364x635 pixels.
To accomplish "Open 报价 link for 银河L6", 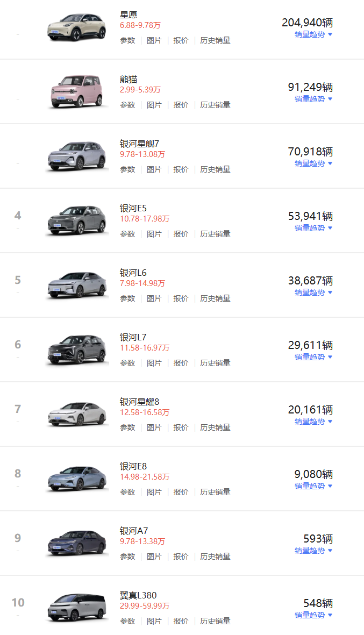I will (x=181, y=298).
